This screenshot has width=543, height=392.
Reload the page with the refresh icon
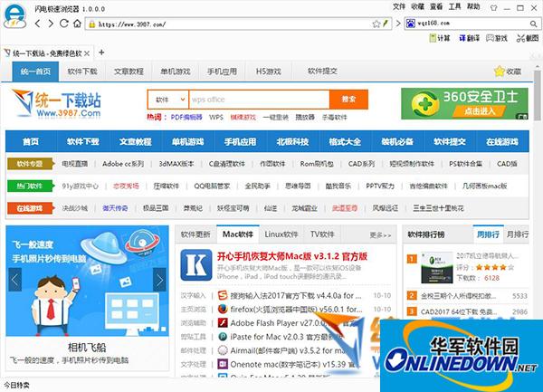coord(63,24)
